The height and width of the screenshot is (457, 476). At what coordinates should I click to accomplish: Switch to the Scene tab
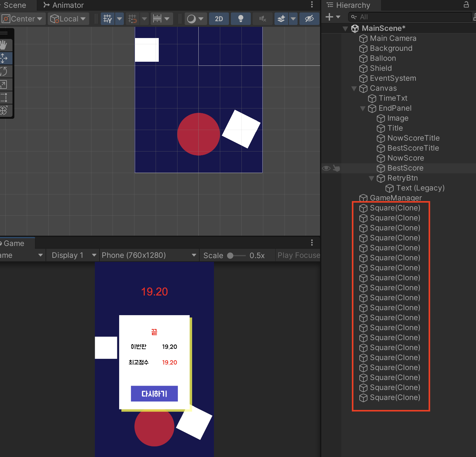coord(14,5)
